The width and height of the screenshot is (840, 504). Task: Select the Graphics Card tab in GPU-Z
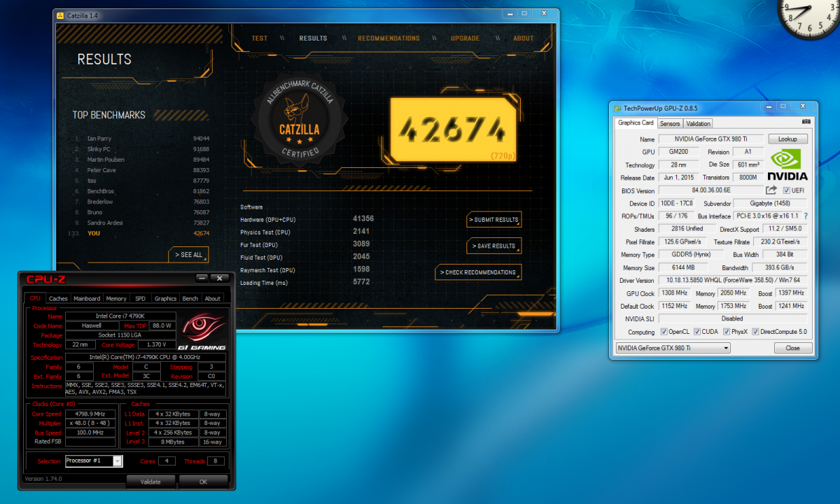(636, 122)
